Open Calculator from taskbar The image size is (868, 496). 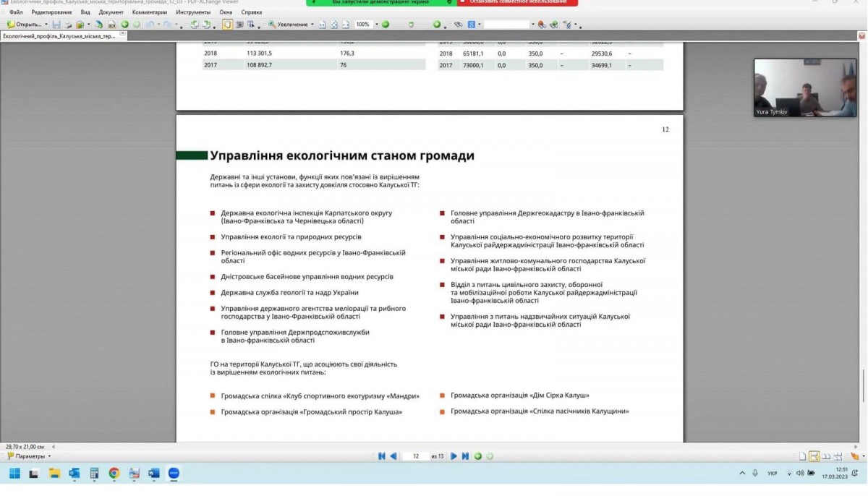[x=94, y=474]
